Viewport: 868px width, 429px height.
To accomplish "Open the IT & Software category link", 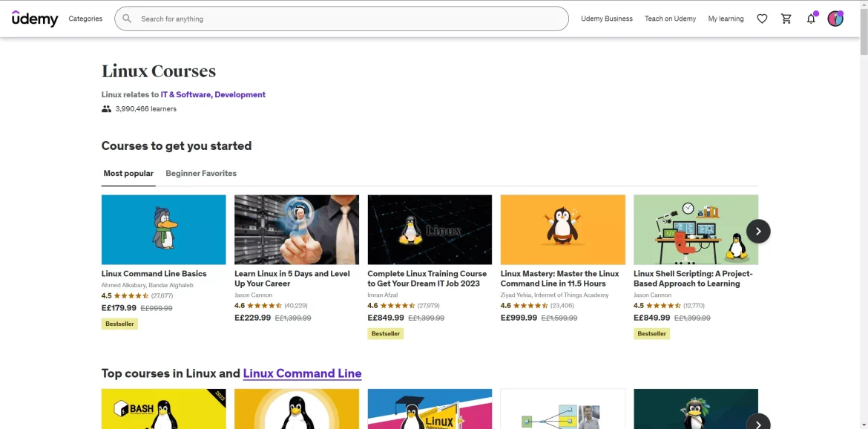I will click(185, 95).
